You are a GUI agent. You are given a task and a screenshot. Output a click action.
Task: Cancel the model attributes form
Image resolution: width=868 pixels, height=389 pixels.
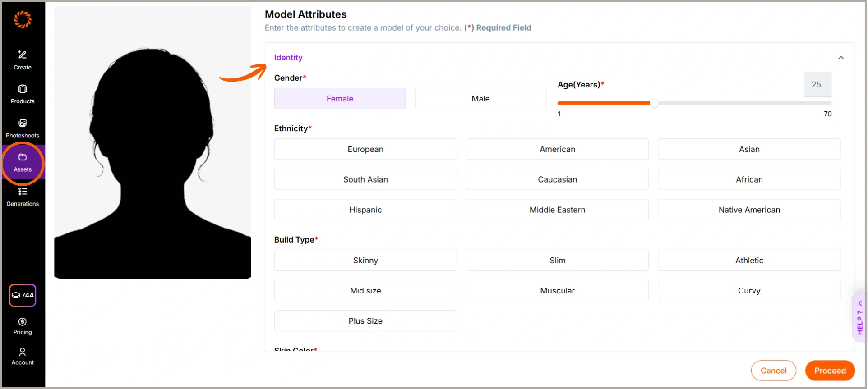coord(773,370)
